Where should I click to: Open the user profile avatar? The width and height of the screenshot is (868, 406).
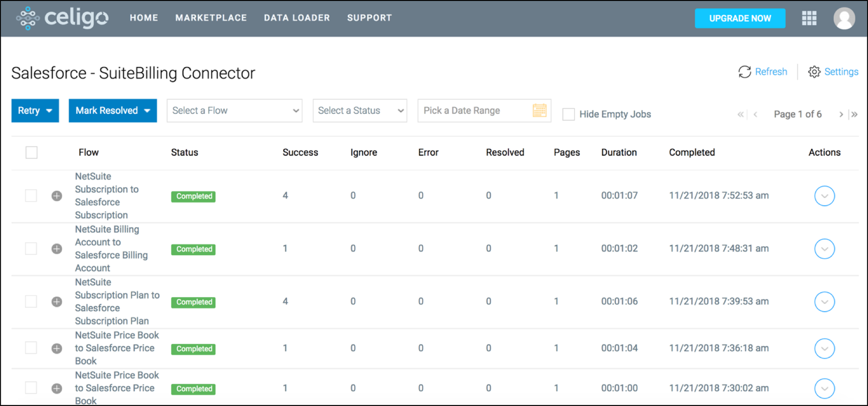coord(844,18)
